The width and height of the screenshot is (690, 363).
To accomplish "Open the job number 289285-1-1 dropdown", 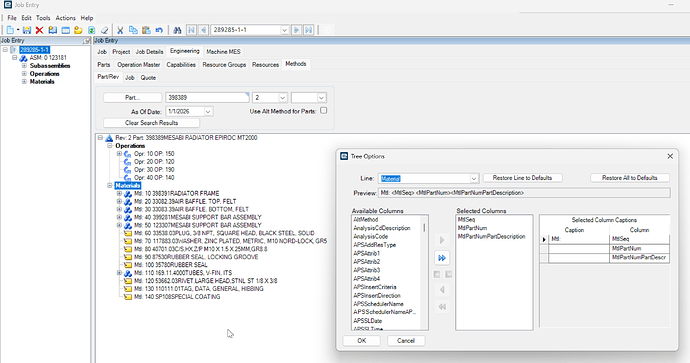I will pyautogui.click(x=284, y=30).
